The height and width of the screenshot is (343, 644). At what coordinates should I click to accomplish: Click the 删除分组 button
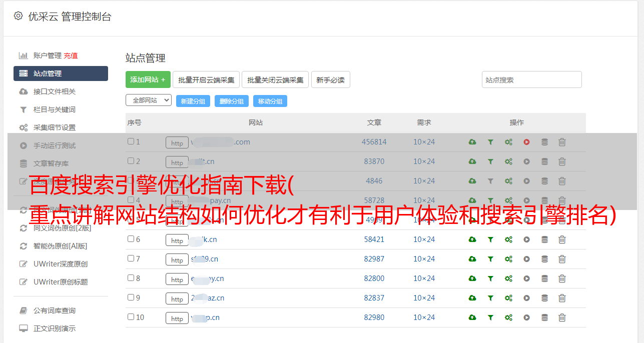point(232,101)
